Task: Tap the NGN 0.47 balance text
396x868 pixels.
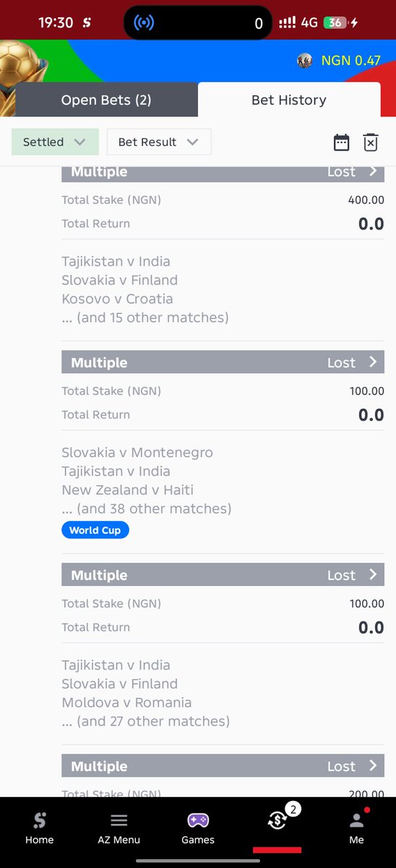Action: point(350,61)
